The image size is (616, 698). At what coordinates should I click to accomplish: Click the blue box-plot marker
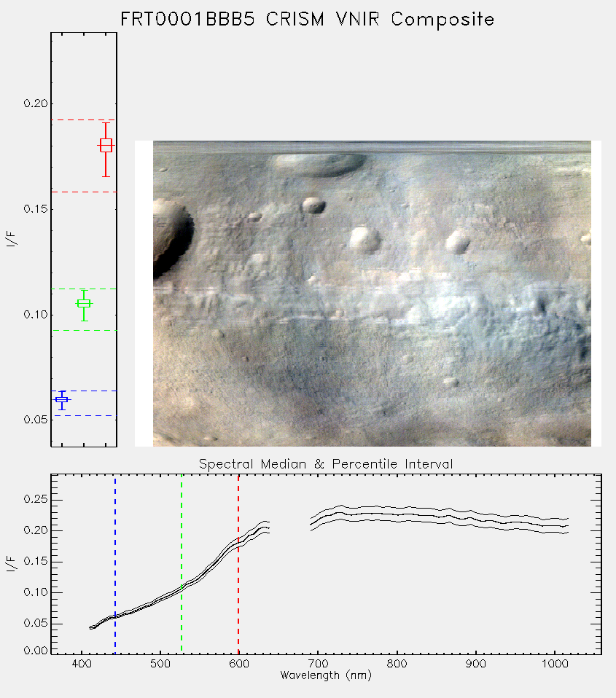coord(62,400)
